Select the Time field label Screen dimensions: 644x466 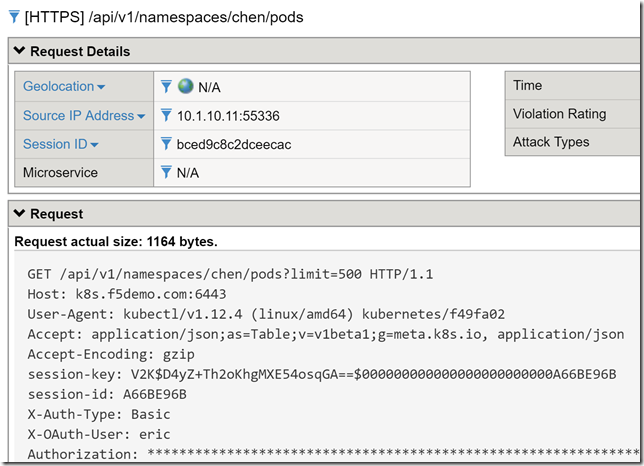(x=527, y=86)
